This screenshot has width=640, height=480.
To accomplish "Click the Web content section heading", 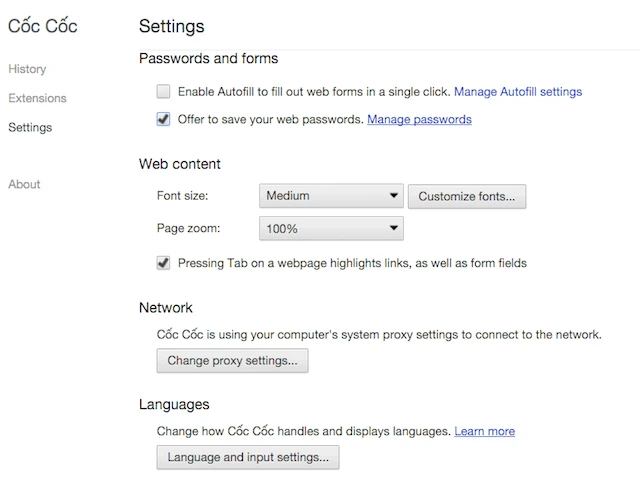I will click(x=180, y=164).
